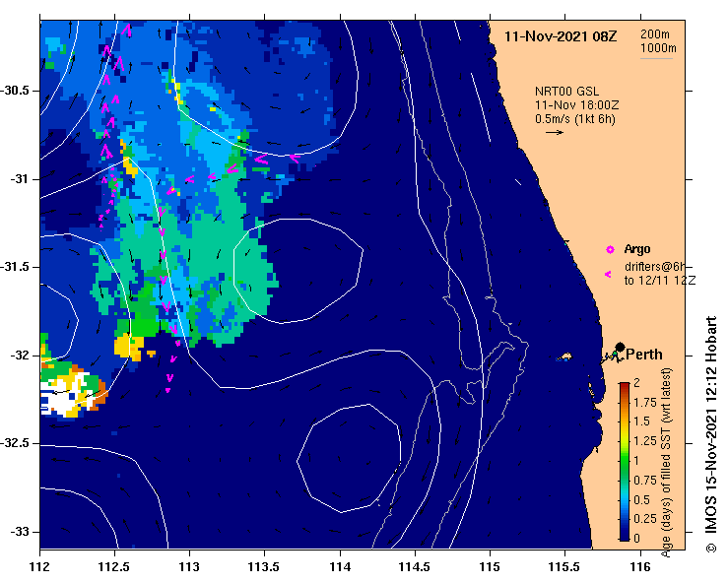This screenshot has width=728, height=583.
Task: Click the color bar value 1
Action: [636, 461]
